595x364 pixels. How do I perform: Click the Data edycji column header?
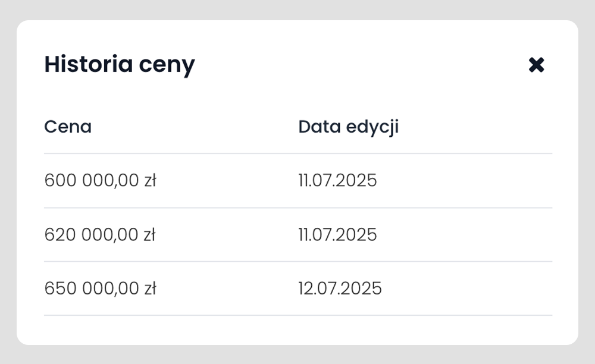[348, 127]
